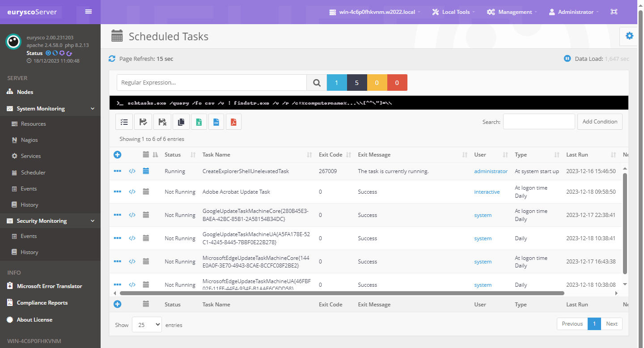Click the code icon for Adobe Acrobat Update Task

click(132, 192)
